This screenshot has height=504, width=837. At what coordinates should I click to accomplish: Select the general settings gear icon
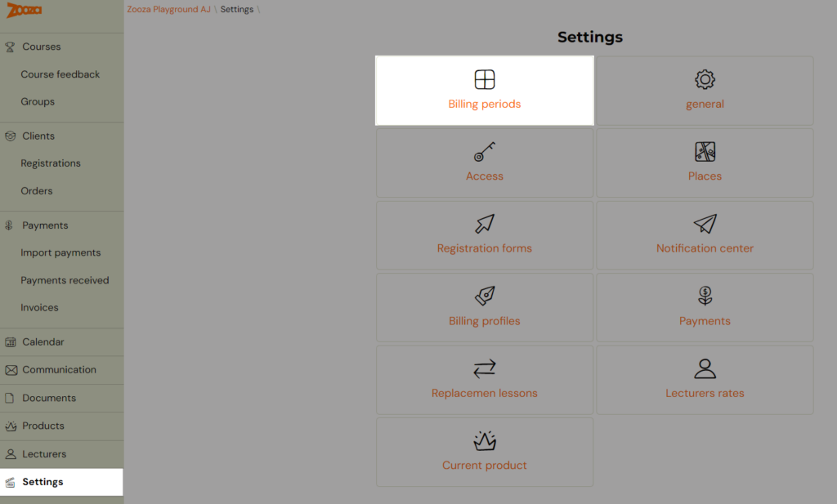(x=705, y=79)
